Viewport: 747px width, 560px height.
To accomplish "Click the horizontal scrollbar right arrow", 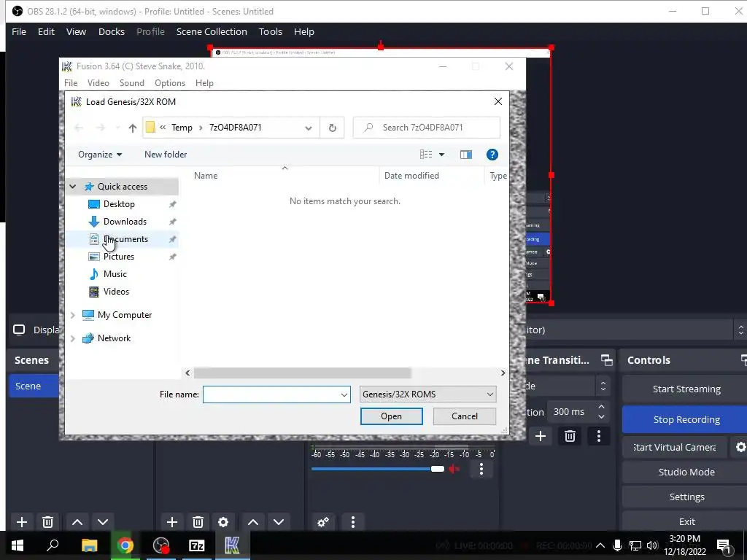I will pyautogui.click(x=503, y=373).
